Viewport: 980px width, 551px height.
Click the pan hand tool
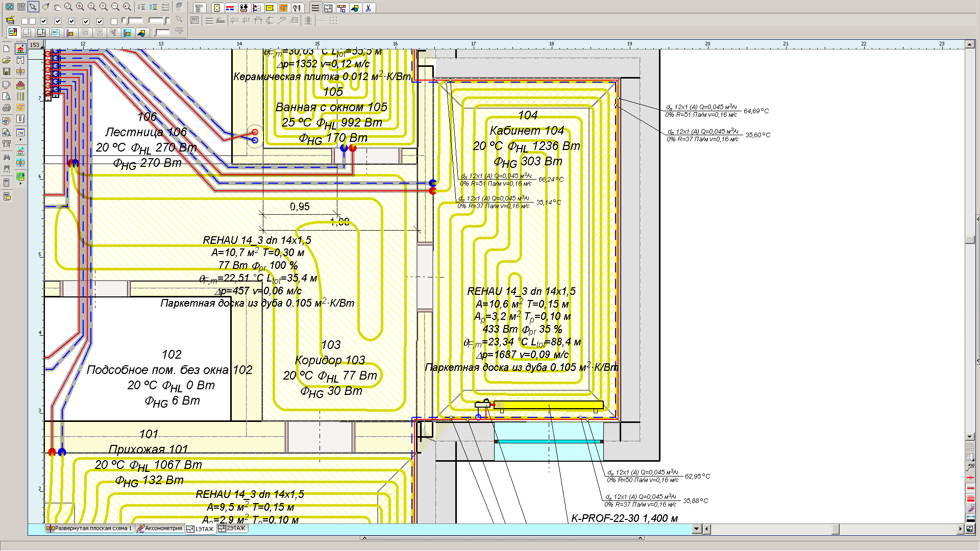click(x=57, y=7)
